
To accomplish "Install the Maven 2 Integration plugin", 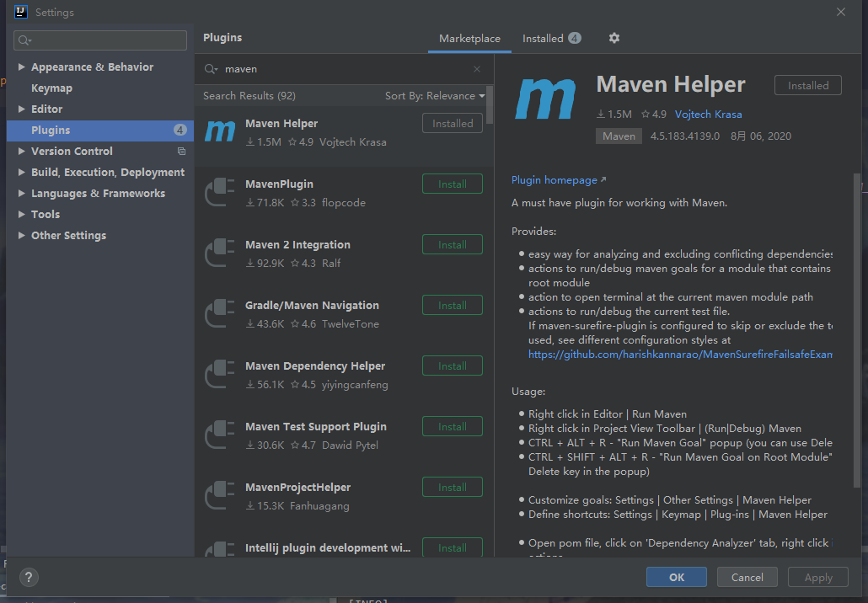I will point(452,244).
